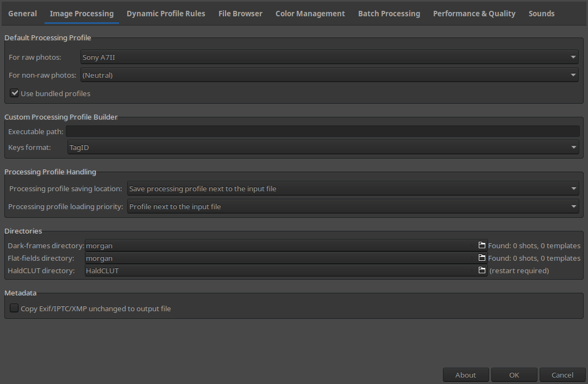Focus the Executable path input field
Screen dimensions: 588x384
point(322,131)
